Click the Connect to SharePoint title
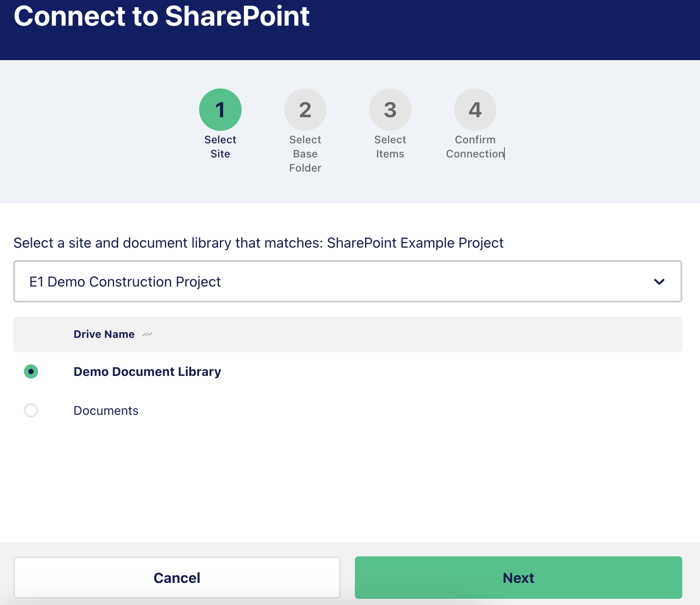The height and width of the screenshot is (605, 700). 162,16
